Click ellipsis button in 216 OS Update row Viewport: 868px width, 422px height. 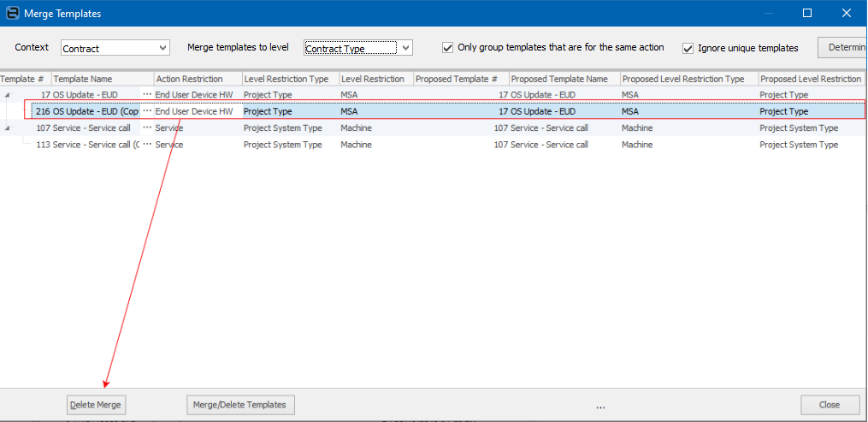tap(147, 111)
